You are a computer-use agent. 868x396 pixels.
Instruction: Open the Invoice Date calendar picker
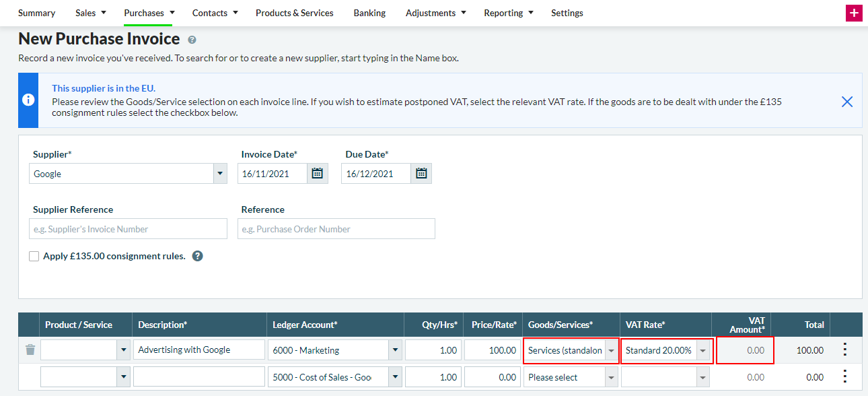point(318,174)
